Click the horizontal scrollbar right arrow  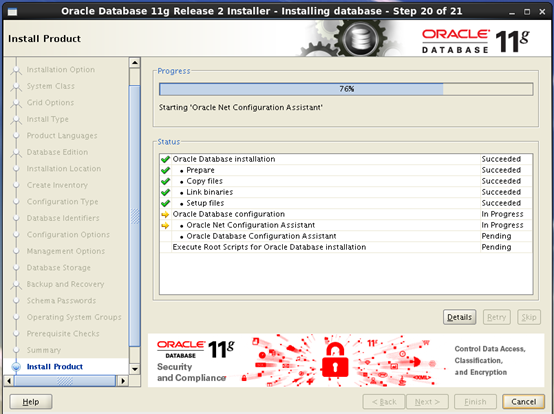[x=123, y=381]
